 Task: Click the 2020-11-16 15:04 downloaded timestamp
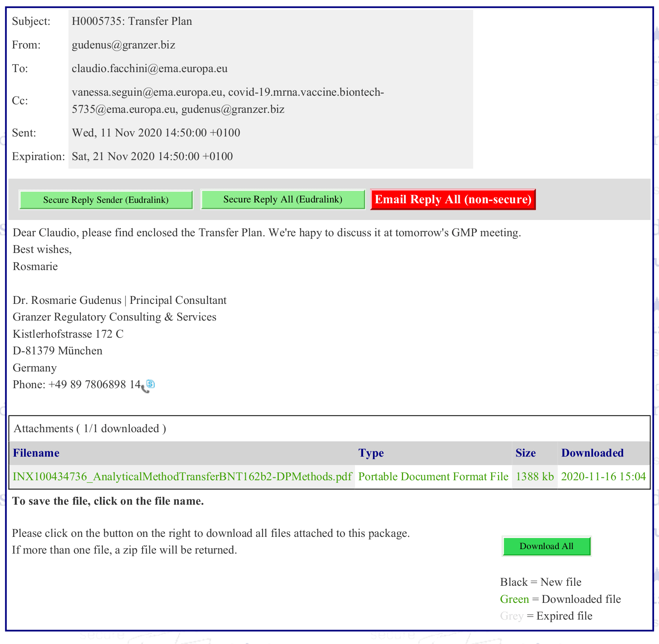tap(603, 477)
